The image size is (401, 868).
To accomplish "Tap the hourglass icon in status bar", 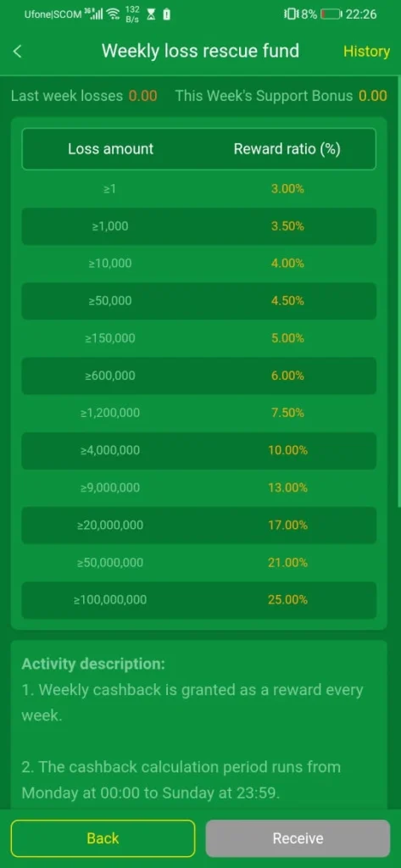I will coord(151,14).
